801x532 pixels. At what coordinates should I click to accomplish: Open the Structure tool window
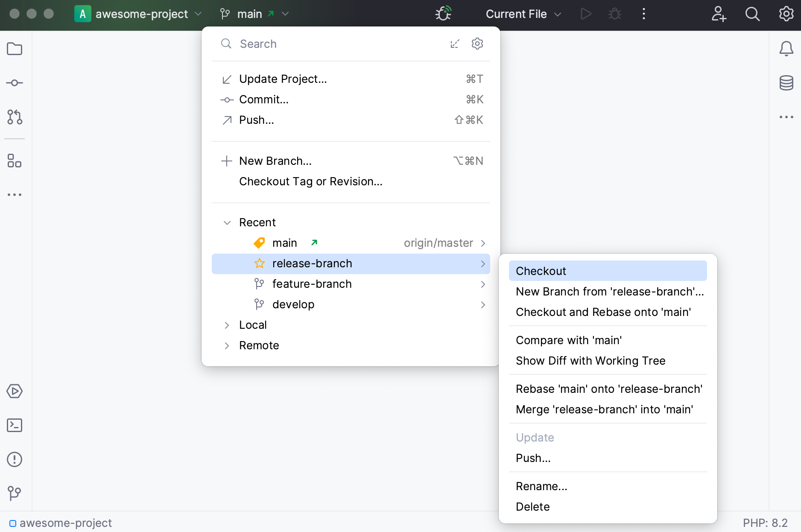[15, 161]
